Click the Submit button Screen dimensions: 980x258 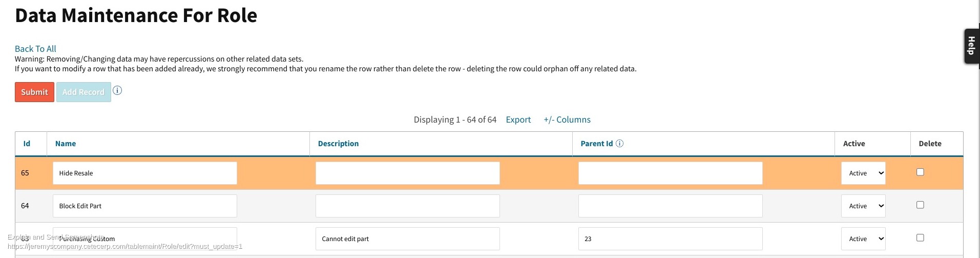[34, 92]
